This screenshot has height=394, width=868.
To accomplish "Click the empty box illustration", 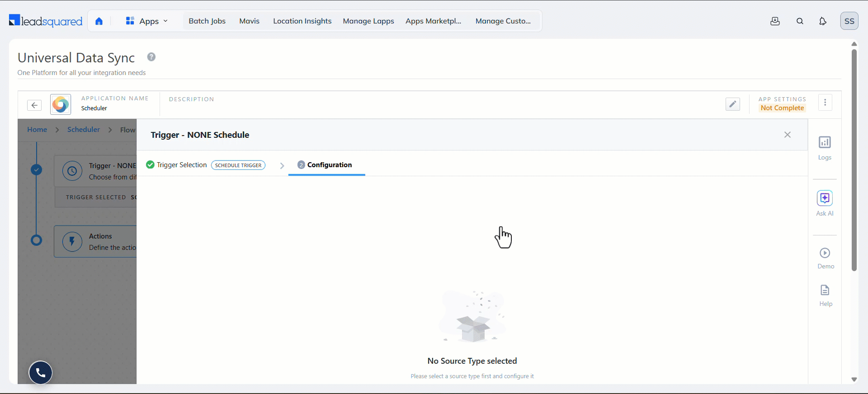I will (x=472, y=316).
